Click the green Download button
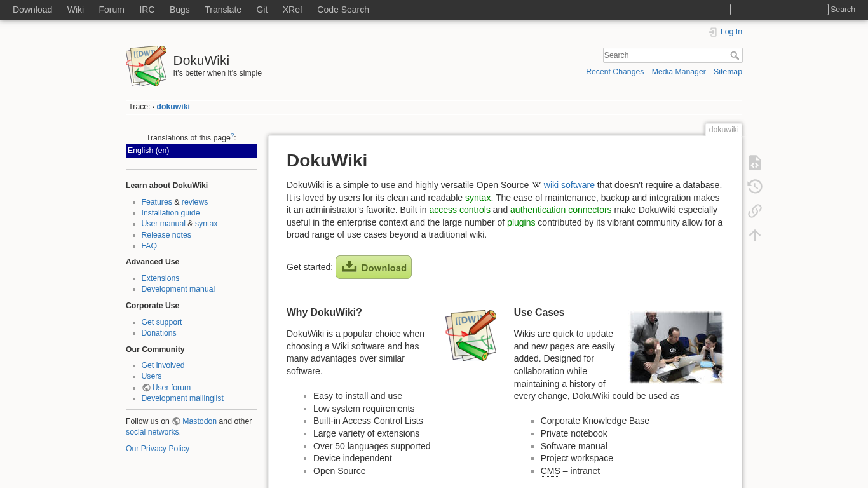The width and height of the screenshot is (868, 488). (x=374, y=268)
